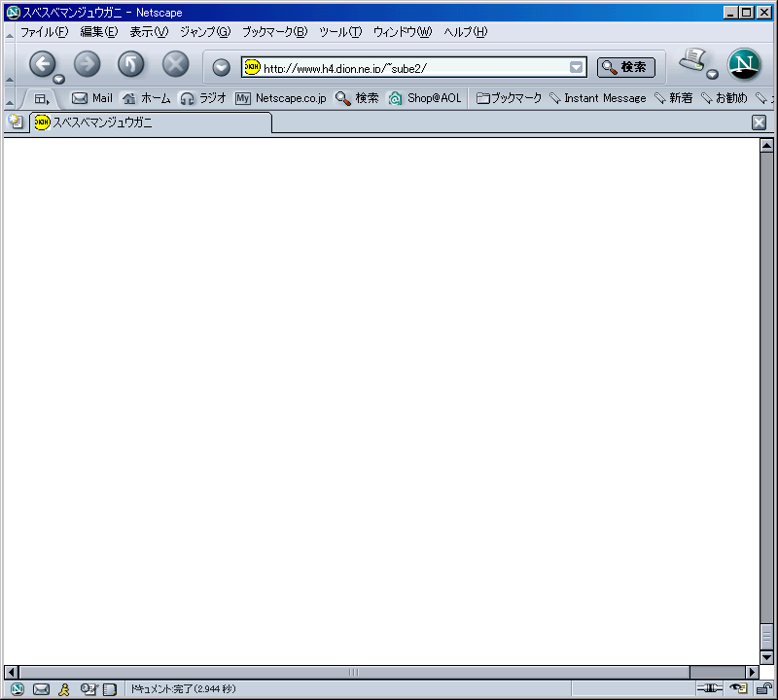Click the security padlock status icon
This screenshot has width=778, height=700.
(763, 688)
